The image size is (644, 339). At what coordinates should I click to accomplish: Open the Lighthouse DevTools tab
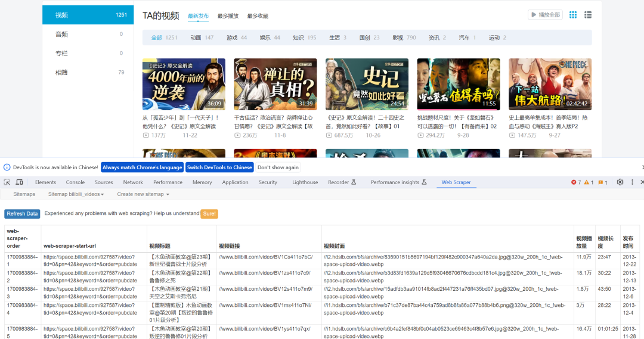(305, 182)
